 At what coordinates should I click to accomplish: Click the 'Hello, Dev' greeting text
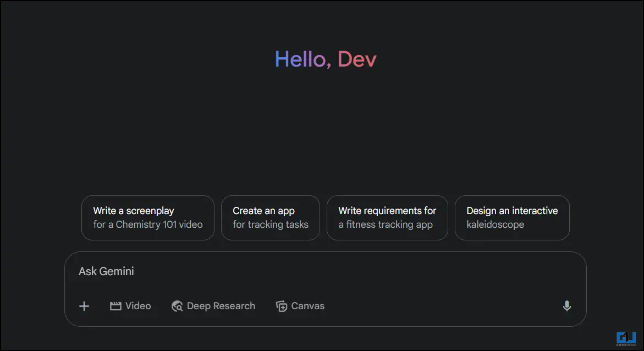pos(325,59)
